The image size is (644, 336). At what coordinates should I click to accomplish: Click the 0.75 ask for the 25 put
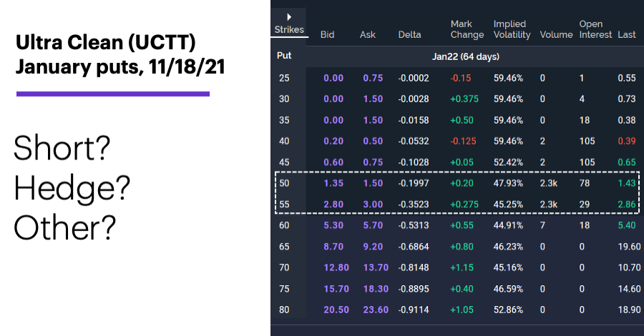373,78
